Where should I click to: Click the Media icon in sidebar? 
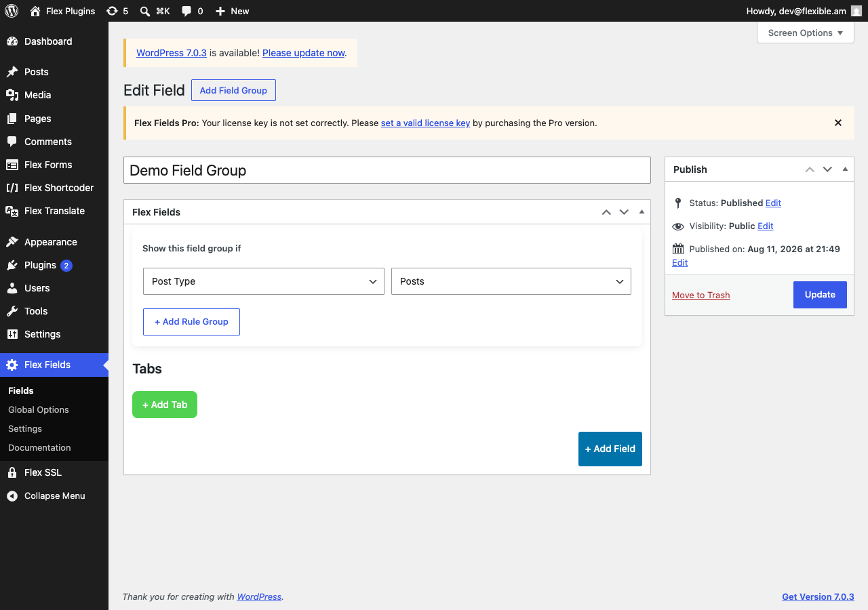point(12,95)
